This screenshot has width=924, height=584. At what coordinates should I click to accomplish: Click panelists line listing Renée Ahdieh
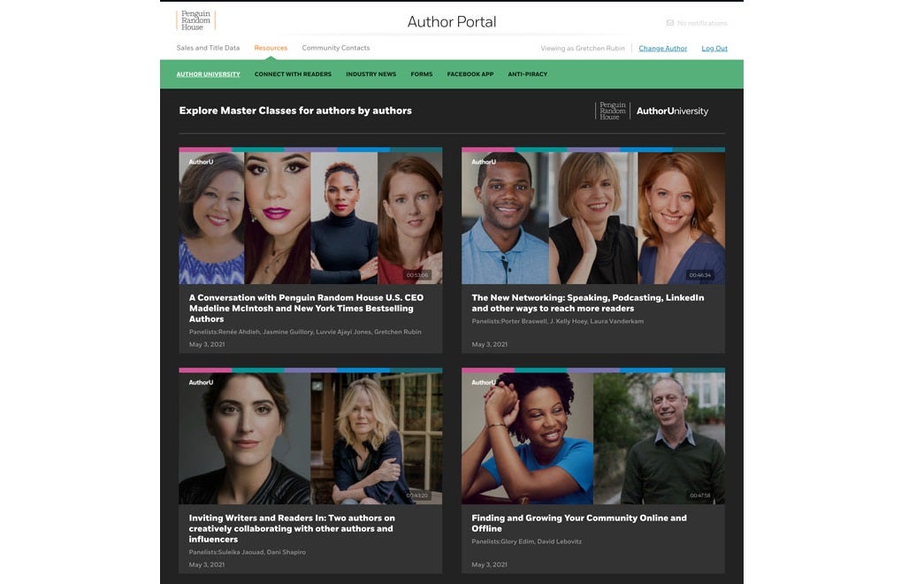(305, 332)
